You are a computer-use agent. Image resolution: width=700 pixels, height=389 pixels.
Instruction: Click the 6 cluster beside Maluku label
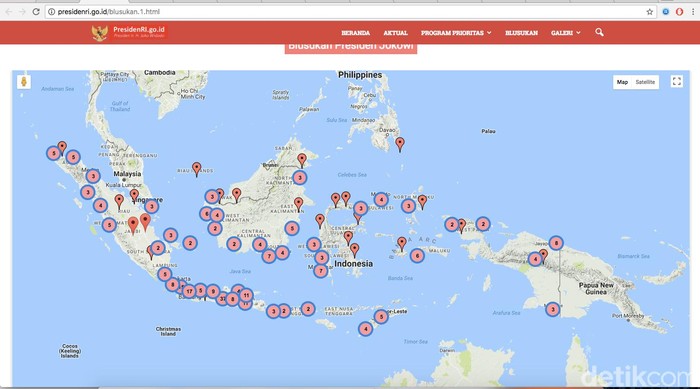click(x=417, y=255)
